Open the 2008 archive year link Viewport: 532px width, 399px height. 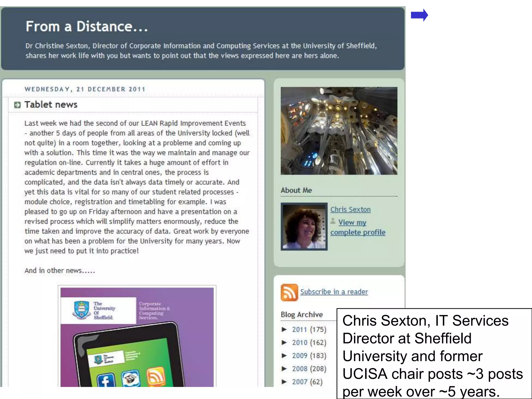tap(300, 369)
